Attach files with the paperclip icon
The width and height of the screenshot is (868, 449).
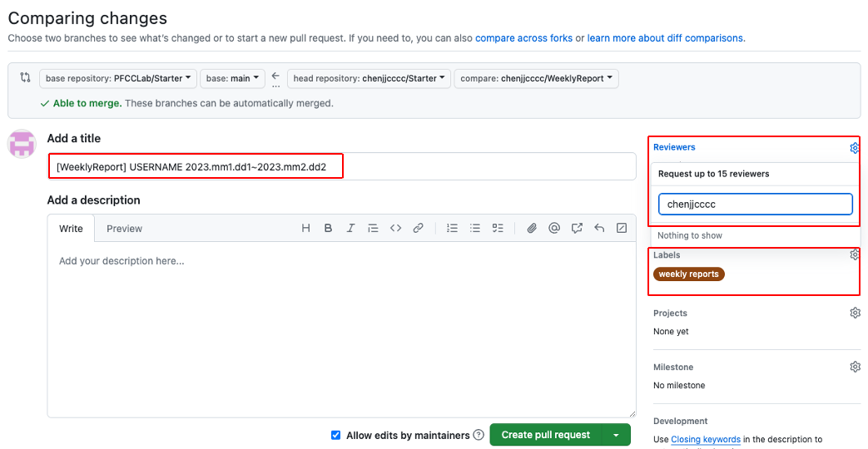pyautogui.click(x=532, y=228)
